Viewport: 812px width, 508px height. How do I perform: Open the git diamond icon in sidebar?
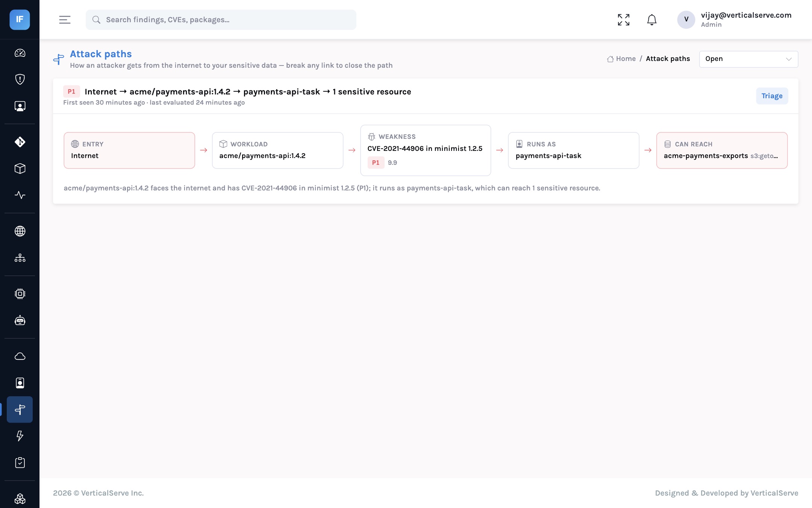(x=20, y=142)
